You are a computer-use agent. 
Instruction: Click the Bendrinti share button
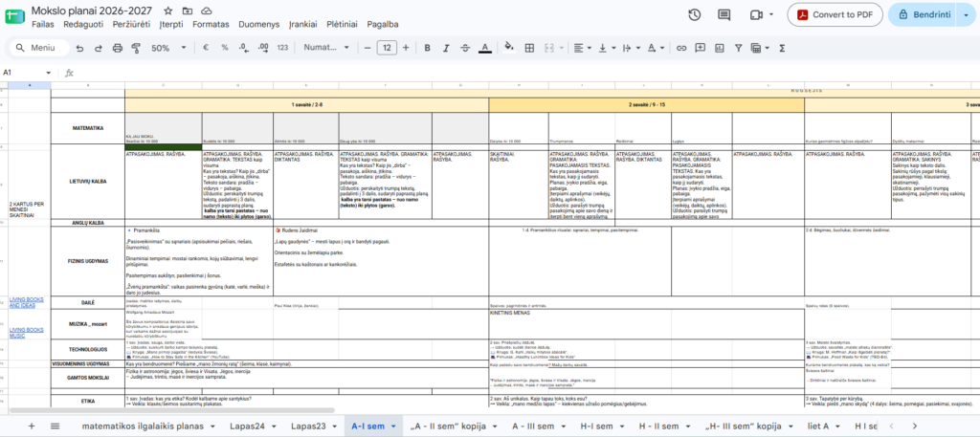click(x=924, y=15)
